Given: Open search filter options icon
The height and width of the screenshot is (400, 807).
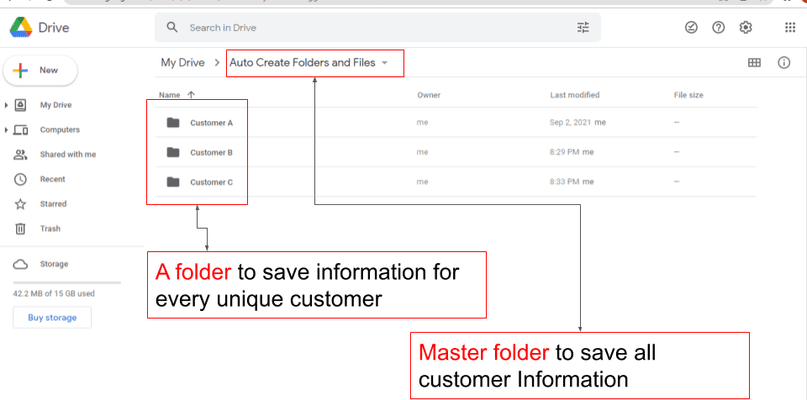Looking at the screenshot, I should pos(583,27).
